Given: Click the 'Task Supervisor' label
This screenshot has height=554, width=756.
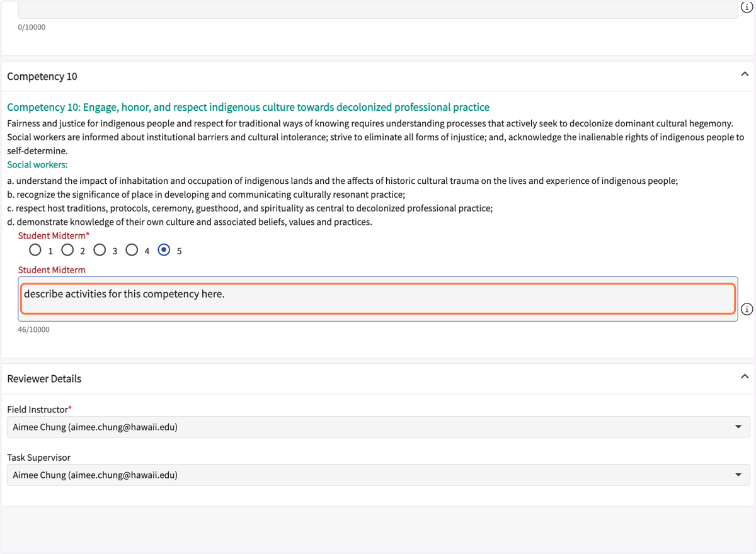Looking at the screenshot, I should (x=38, y=457).
